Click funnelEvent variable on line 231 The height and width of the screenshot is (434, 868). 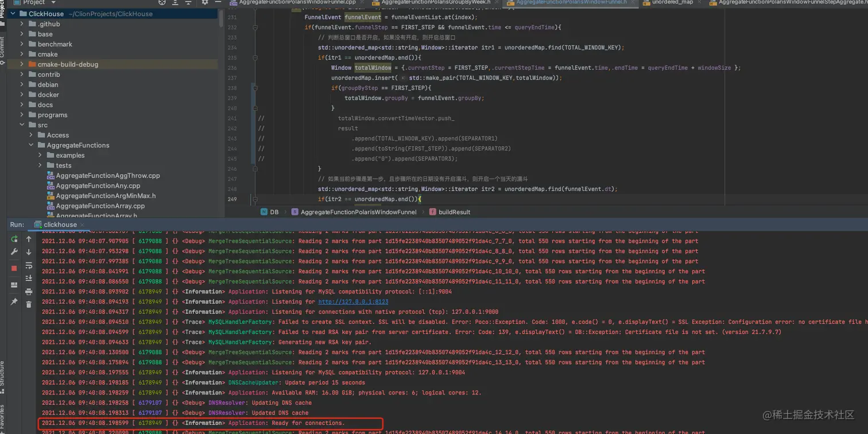click(363, 17)
